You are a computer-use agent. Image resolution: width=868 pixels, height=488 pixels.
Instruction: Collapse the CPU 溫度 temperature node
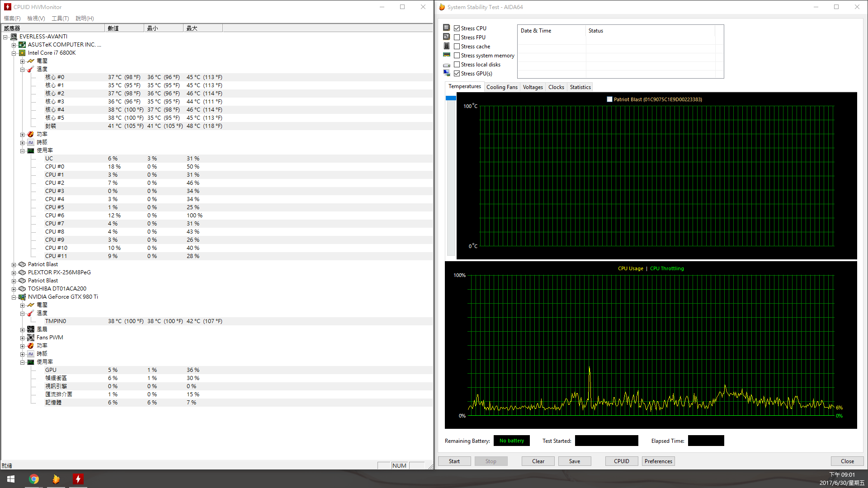23,70
